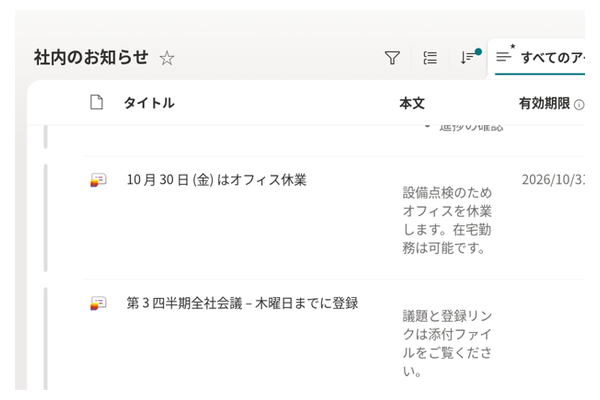Open 10月30日(金)はオフィス休業 announcement
The width and height of the screenshot is (600, 400).
(217, 180)
